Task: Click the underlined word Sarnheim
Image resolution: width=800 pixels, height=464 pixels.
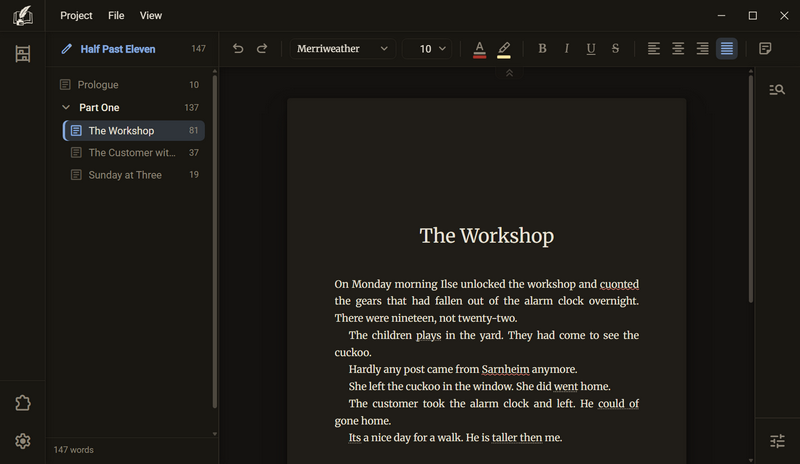Action: (505, 370)
